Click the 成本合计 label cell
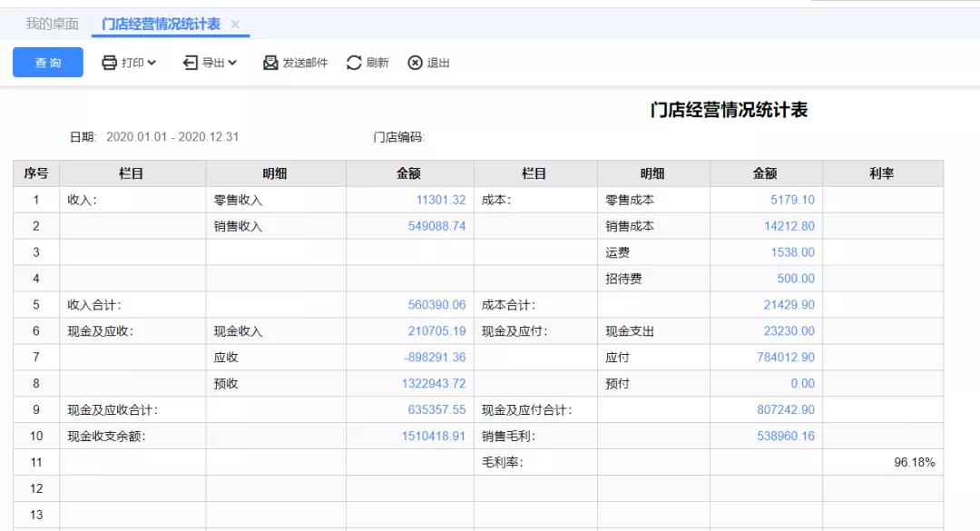The height and width of the screenshot is (531, 980). coord(535,305)
